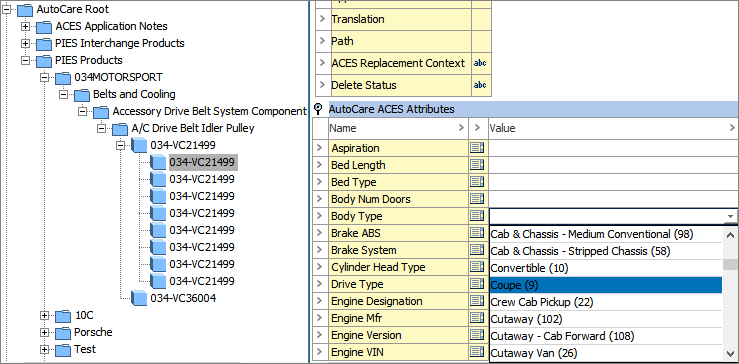Expand the Porsche folder
739x364 pixels.
[44, 332]
